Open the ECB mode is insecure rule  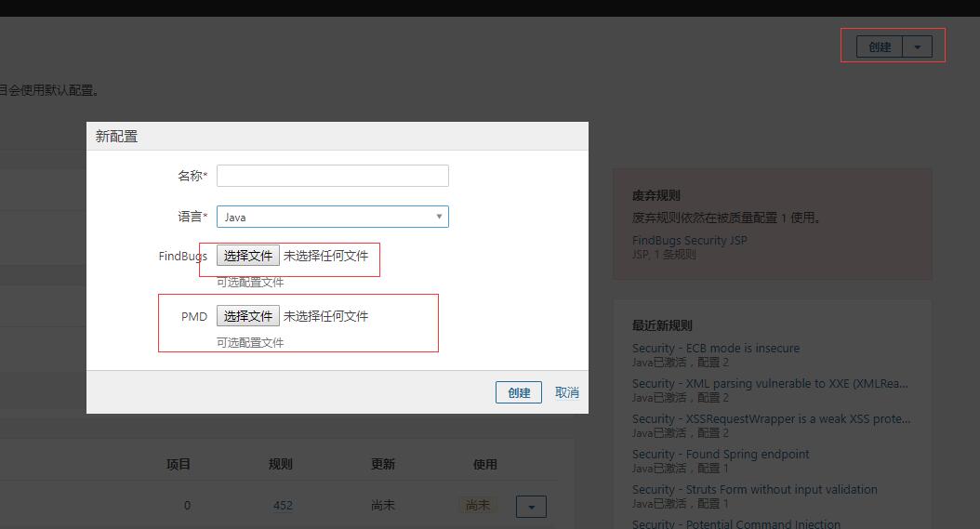click(715, 348)
